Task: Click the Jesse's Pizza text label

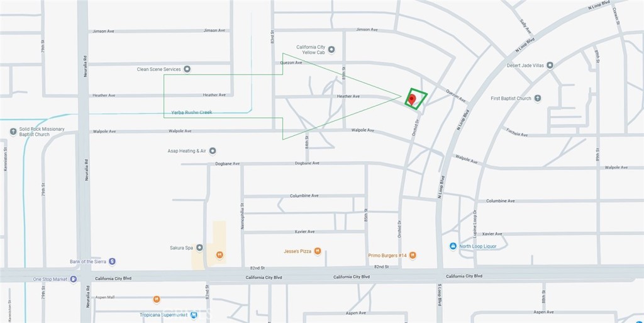Action: [297, 251]
